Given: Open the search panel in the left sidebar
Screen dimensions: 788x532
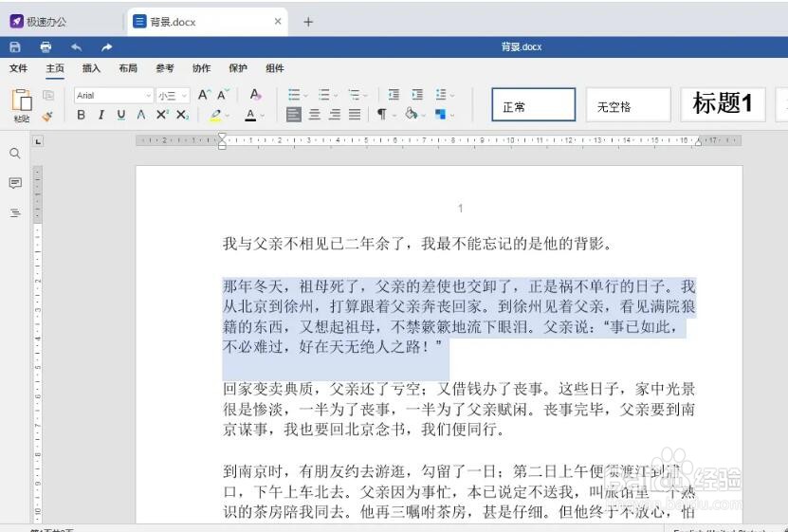Looking at the screenshot, I should [15, 154].
